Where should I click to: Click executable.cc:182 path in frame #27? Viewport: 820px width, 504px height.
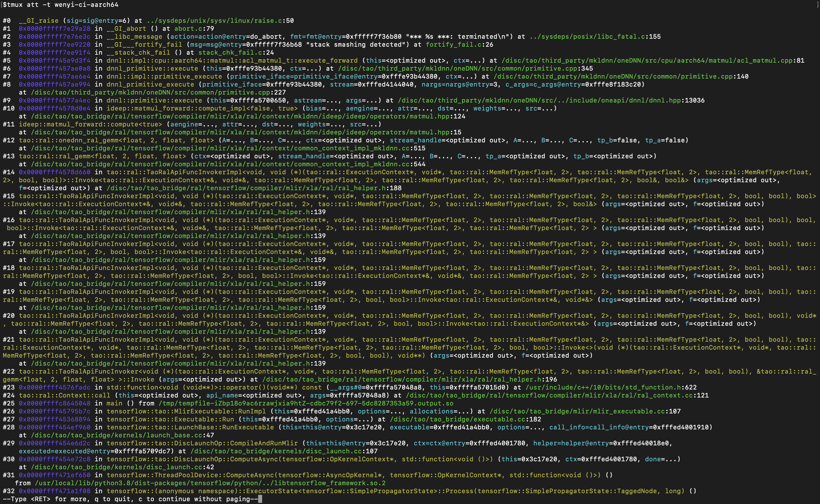pos(466,420)
